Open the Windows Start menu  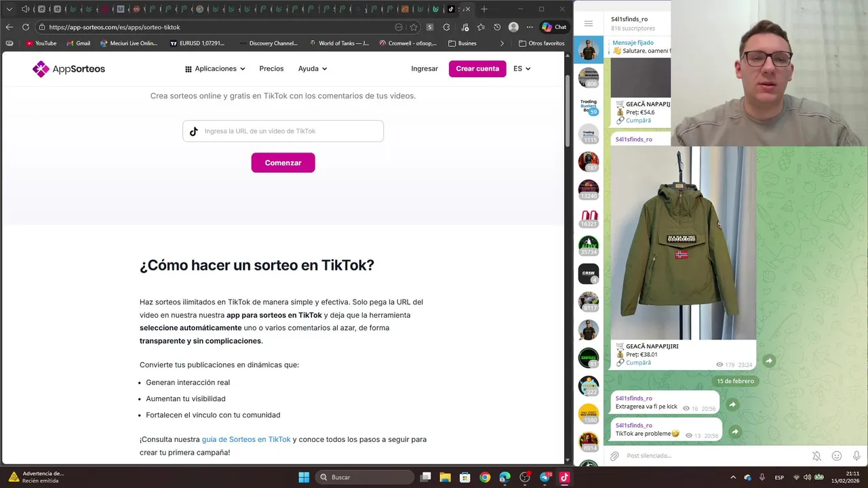pyautogui.click(x=304, y=477)
